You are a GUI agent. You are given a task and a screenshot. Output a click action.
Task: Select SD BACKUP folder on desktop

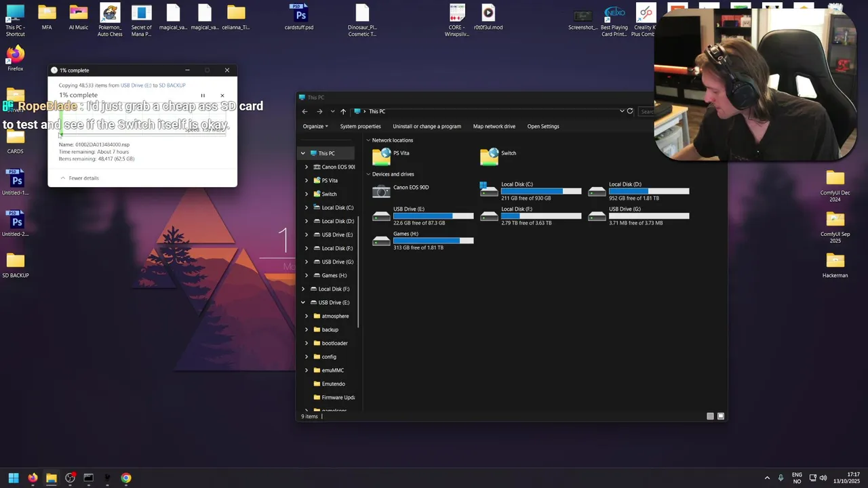[x=15, y=265]
